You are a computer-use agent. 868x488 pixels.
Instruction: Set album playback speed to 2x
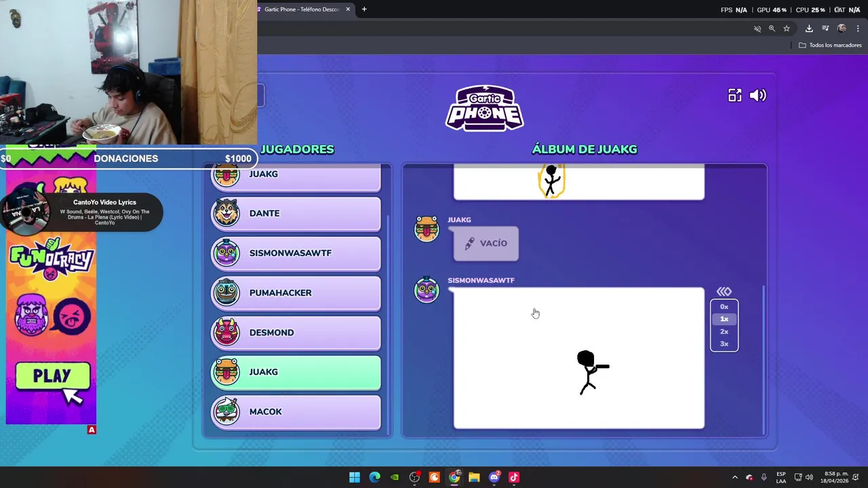click(724, 331)
